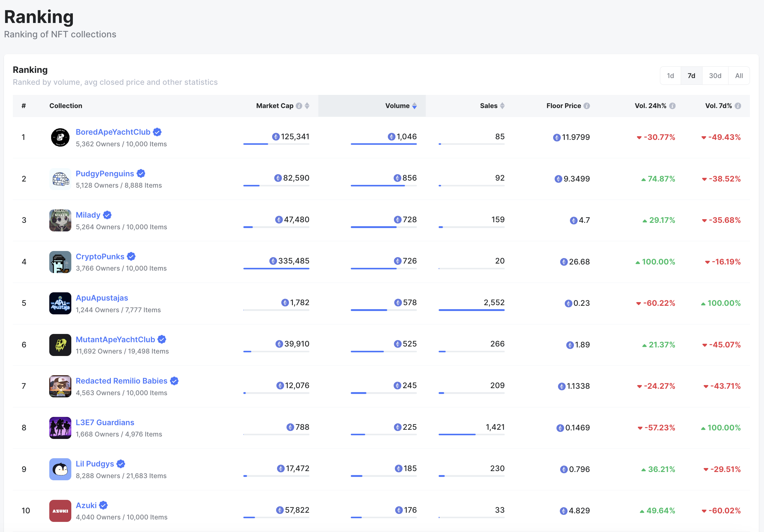Open the MutantApeYachtClub collection link
Screen dimensions: 764x532
(x=115, y=339)
